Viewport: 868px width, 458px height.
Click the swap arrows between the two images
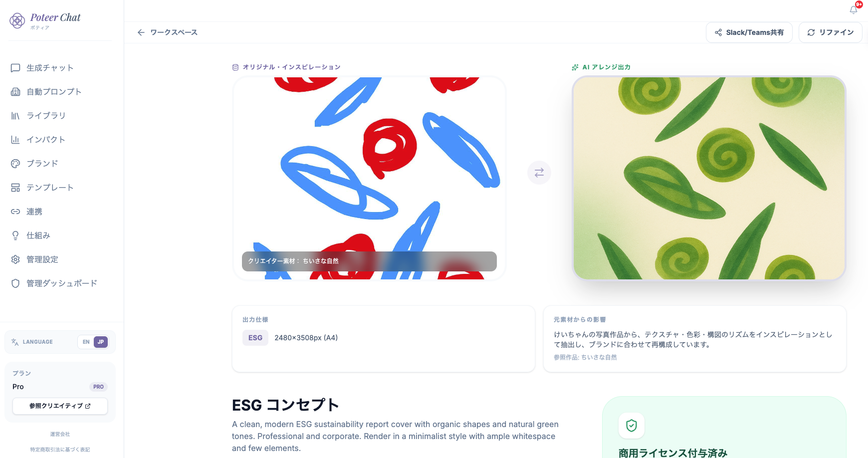tap(539, 173)
